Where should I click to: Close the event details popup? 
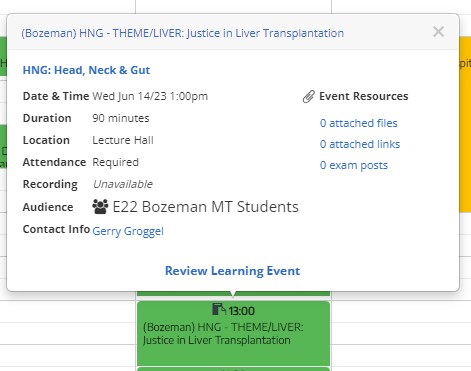pos(438,32)
